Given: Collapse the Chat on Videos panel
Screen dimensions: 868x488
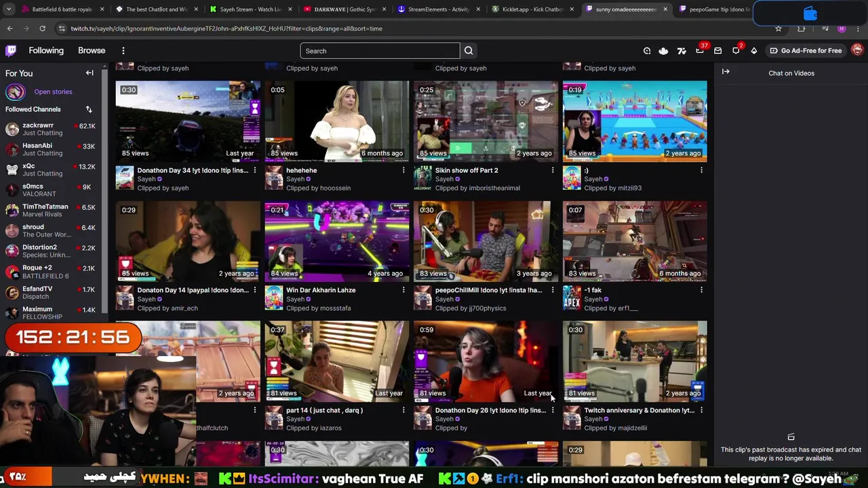Looking at the screenshot, I should (726, 72).
